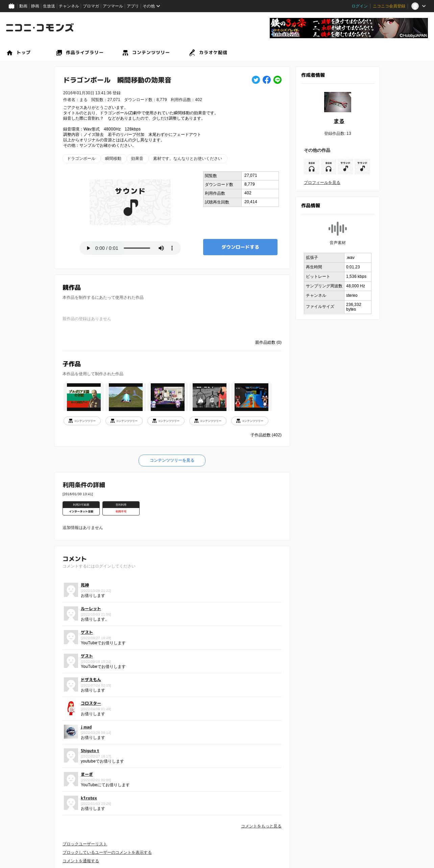Click コンテンツツリーを見る button
Image resolution: width=434 pixels, height=868 pixels.
[x=172, y=460]
